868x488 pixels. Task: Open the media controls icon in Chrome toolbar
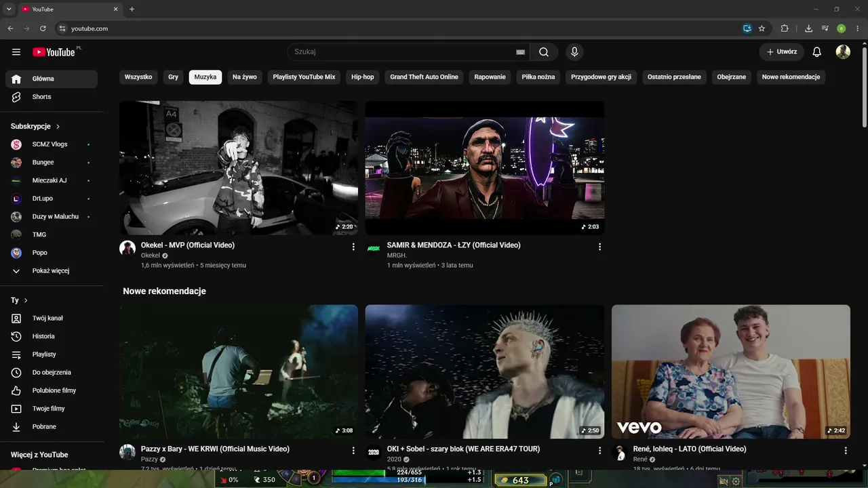click(825, 28)
